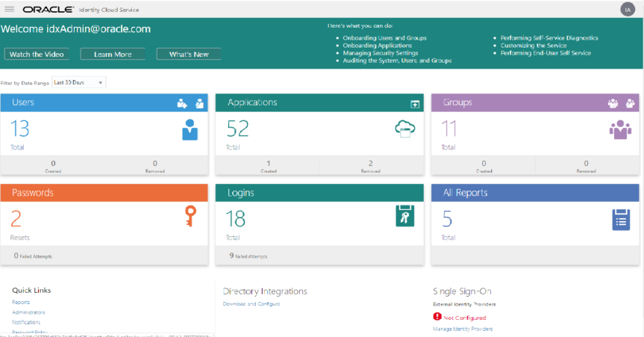Click the green login badge icon in Logins card
644x337 pixels.
pos(405,216)
